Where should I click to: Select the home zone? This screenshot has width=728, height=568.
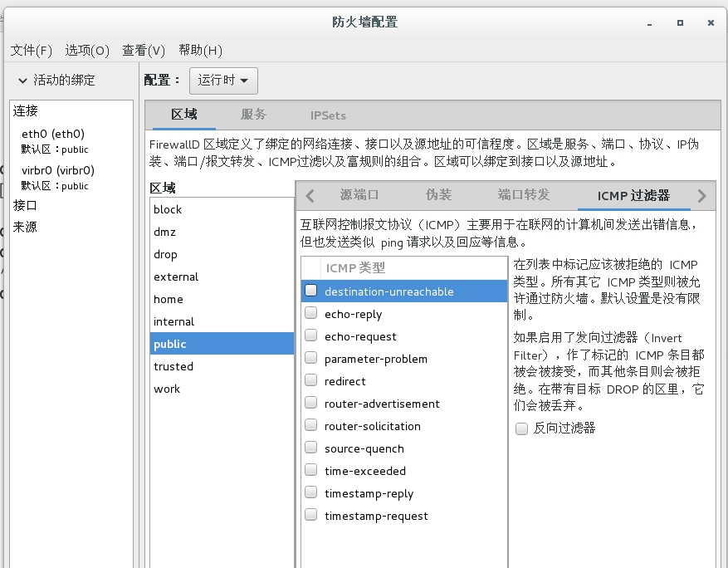(x=222, y=299)
